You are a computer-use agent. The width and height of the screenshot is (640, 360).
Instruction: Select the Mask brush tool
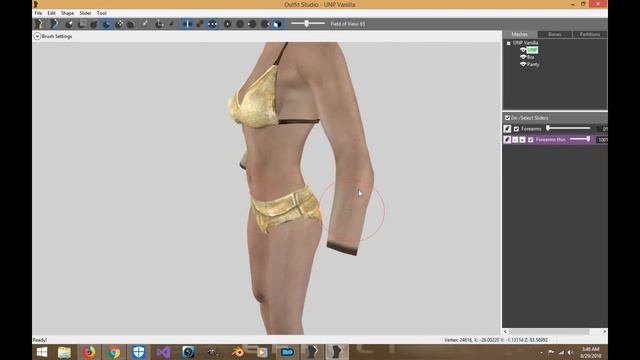82,24
